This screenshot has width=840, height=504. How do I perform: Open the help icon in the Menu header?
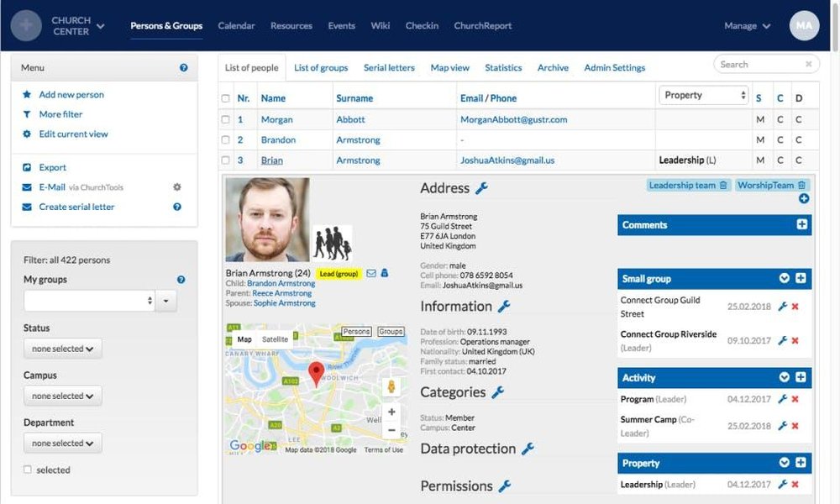click(184, 67)
